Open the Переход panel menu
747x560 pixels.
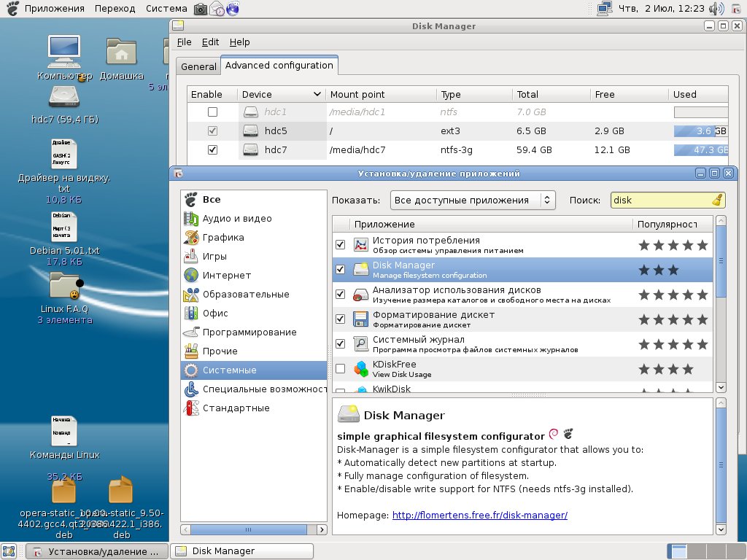[x=115, y=9]
